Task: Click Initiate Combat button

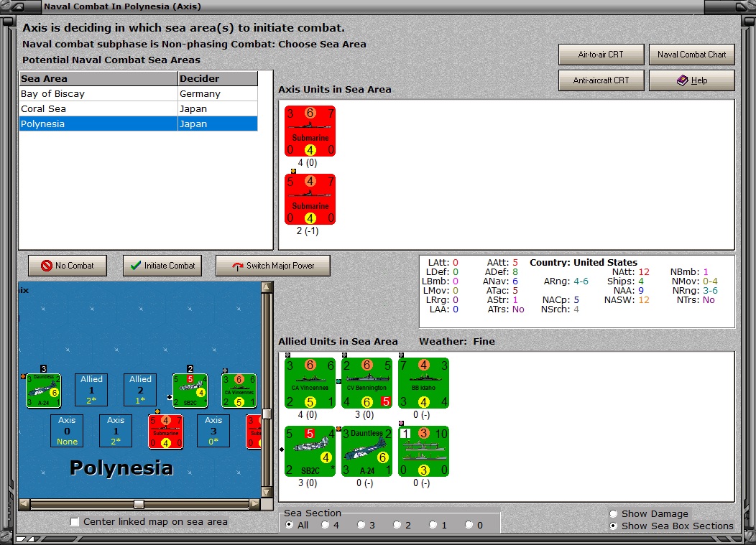Action: (x=162, y=266)
